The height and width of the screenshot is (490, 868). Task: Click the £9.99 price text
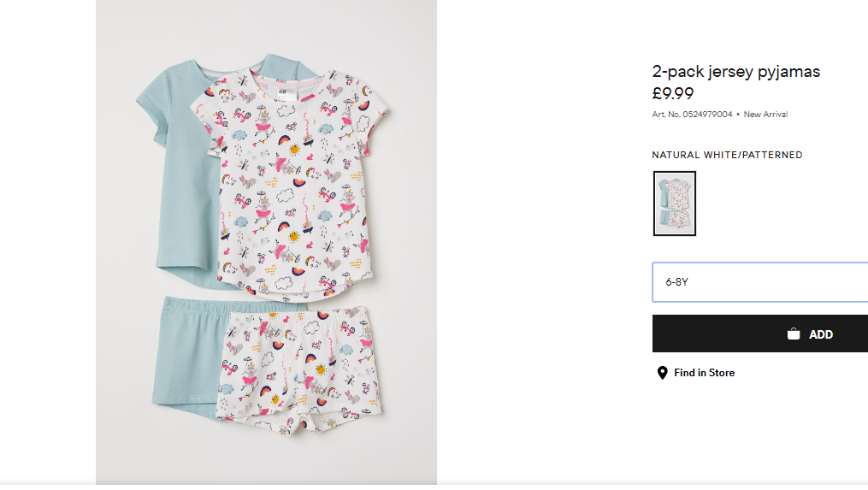(x=672, y=93)
